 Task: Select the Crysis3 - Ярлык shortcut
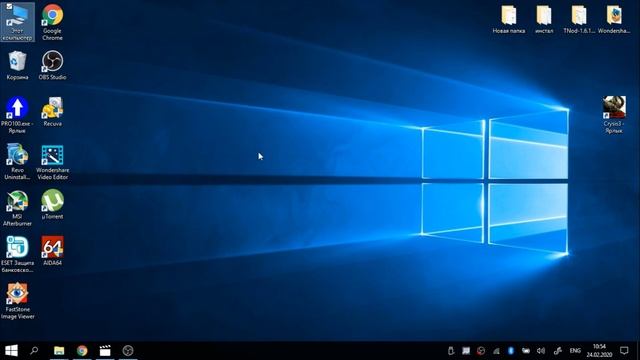614,115
